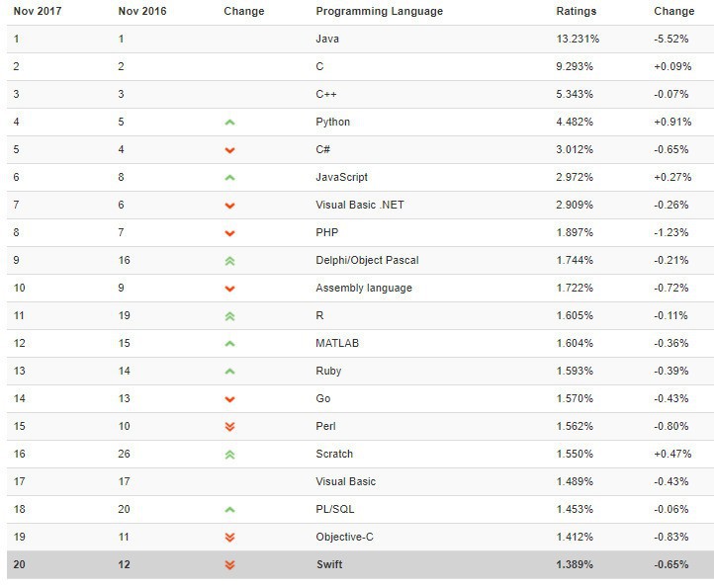
Task: Click the green up arrow beside JavaScript
Action: point(229,178)
